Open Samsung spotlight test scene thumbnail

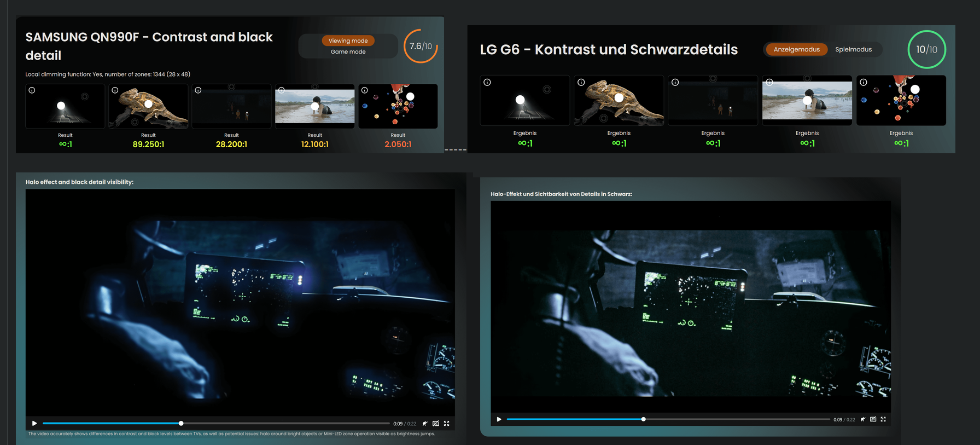[65, 106]
